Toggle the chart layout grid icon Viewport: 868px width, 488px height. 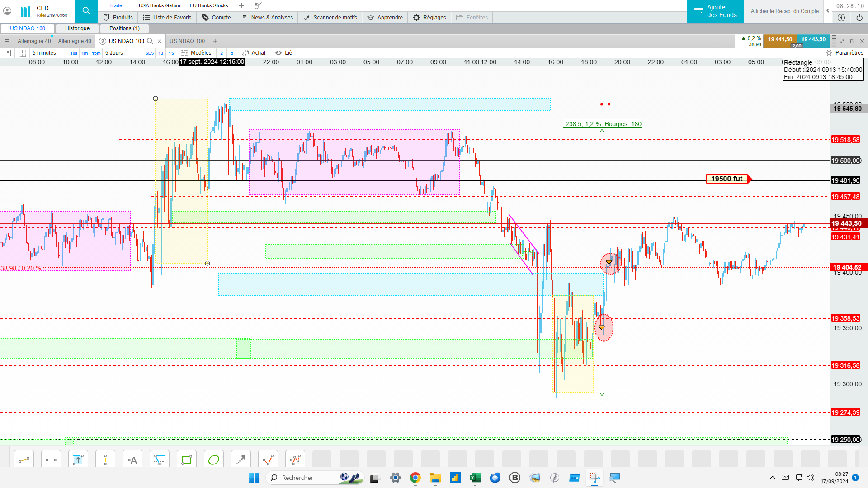(x=22, y=53)
